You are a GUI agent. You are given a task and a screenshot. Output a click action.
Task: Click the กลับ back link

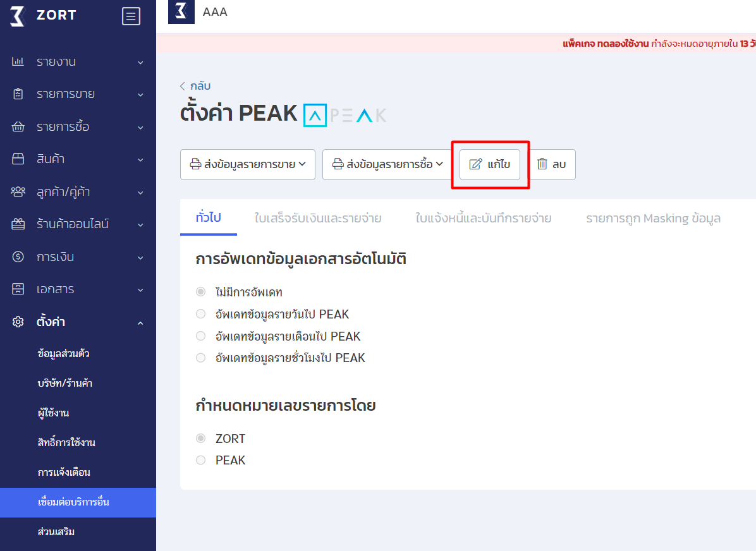(x=196, y=86)
